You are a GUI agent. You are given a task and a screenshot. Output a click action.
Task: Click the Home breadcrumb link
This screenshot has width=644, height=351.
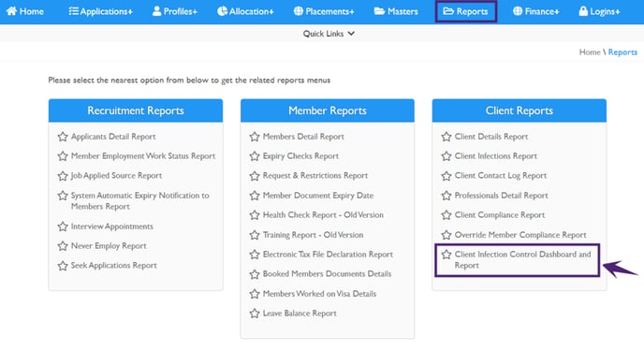590,52
